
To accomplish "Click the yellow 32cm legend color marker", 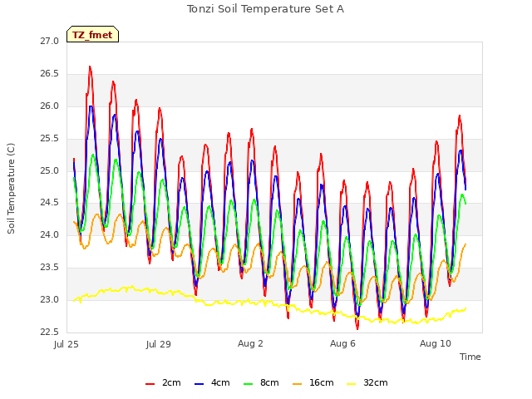I will [352, 384].
